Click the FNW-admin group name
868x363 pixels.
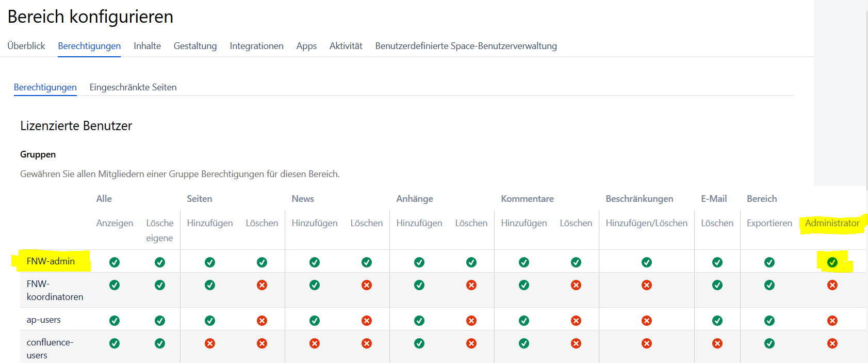[51, 261]
